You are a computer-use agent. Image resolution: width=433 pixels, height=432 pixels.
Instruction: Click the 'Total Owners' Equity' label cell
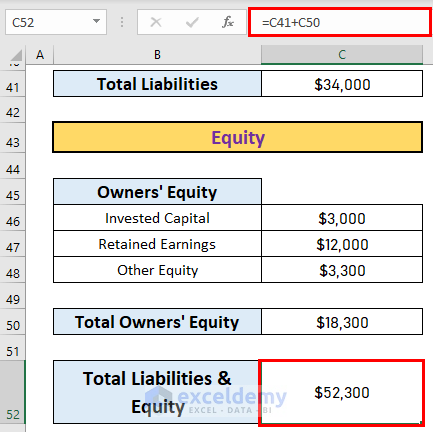[157, 322]
